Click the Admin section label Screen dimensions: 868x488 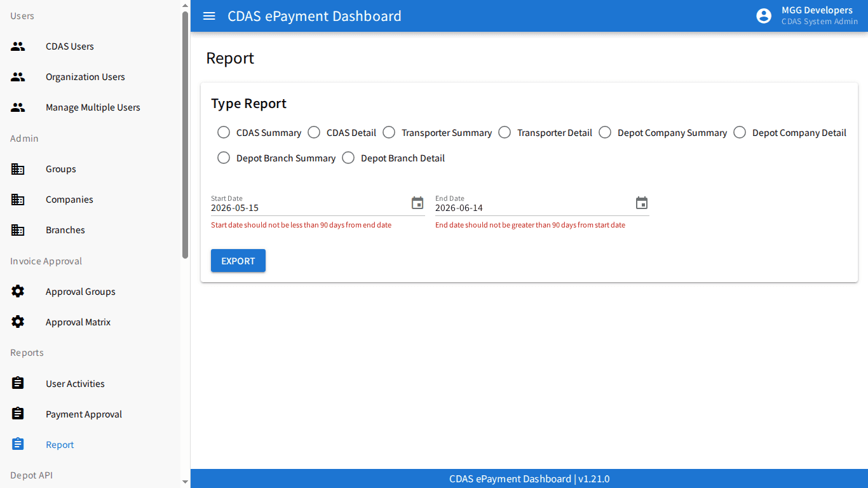[24, 139]
